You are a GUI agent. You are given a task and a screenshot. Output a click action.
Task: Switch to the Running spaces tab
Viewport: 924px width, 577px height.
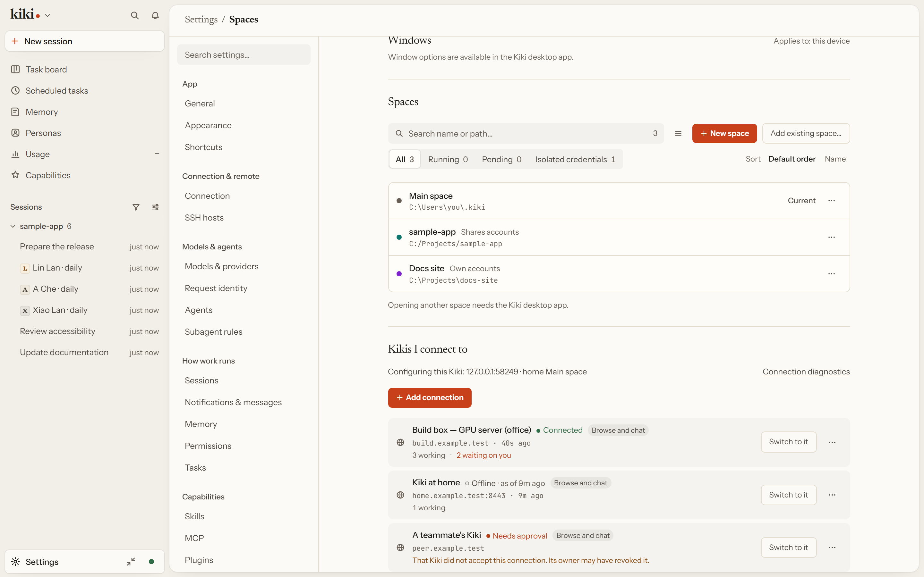(448, 159)
